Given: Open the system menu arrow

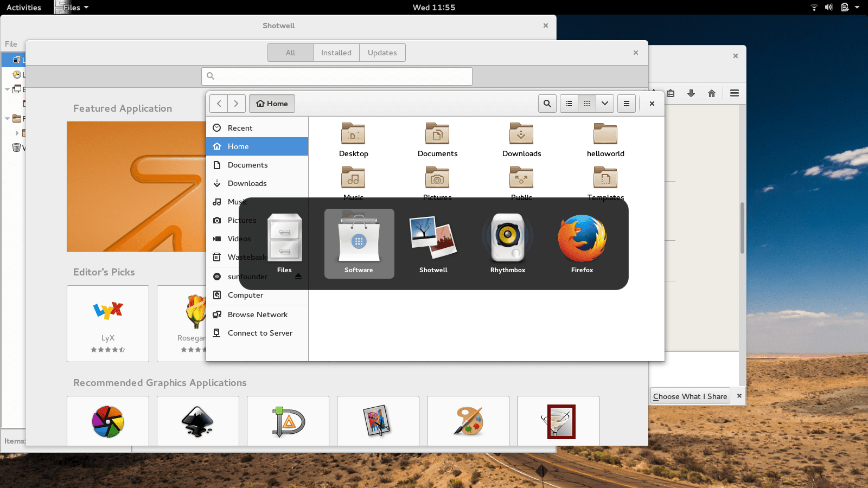Looking at the screenshot, I should click(x=857, y=8).
